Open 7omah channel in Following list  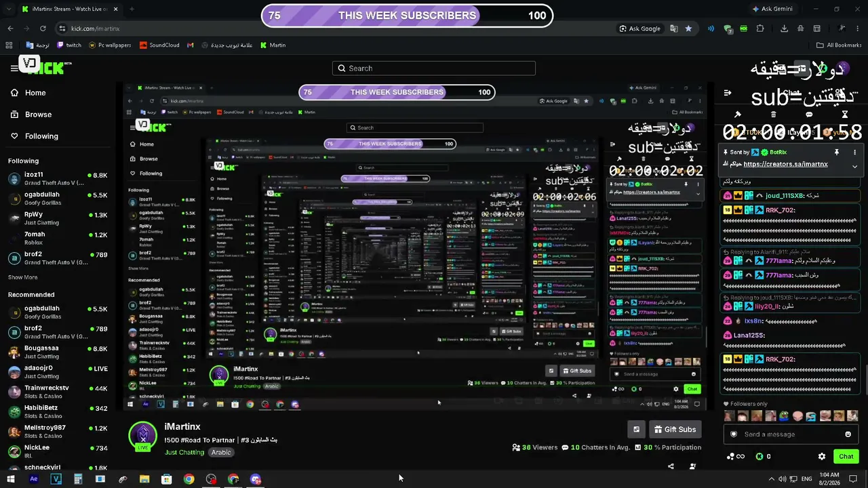(x=58, y=238)
